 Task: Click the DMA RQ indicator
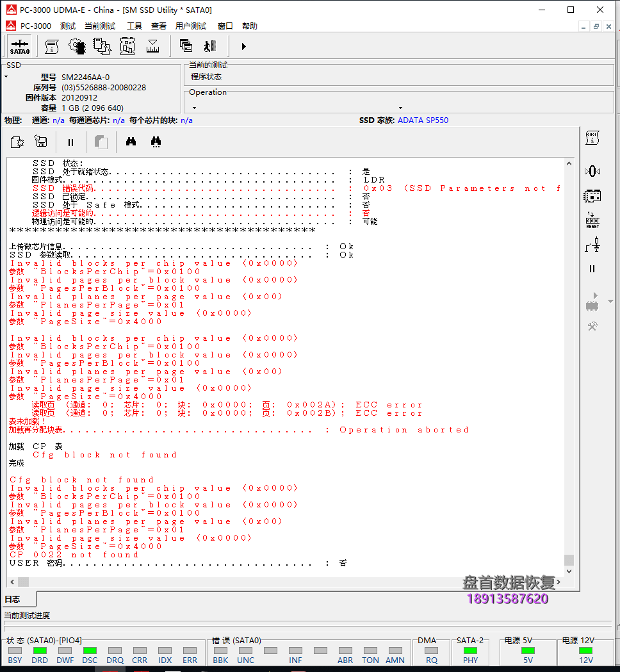coord(432,651)
